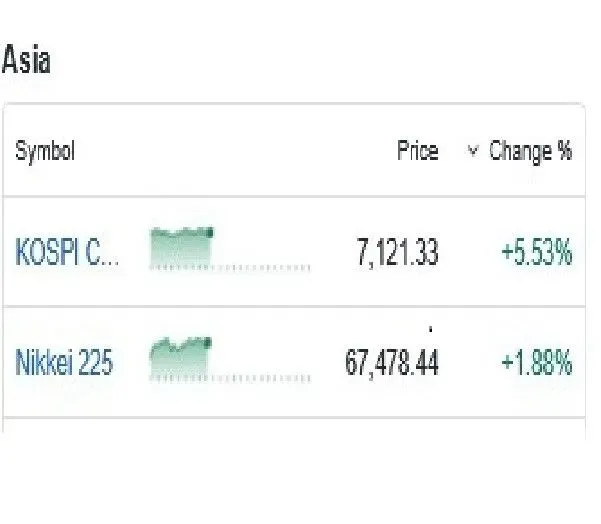Select the Nikkei 225 table row
Screen dimensions: 601x524
coord(294,362)
